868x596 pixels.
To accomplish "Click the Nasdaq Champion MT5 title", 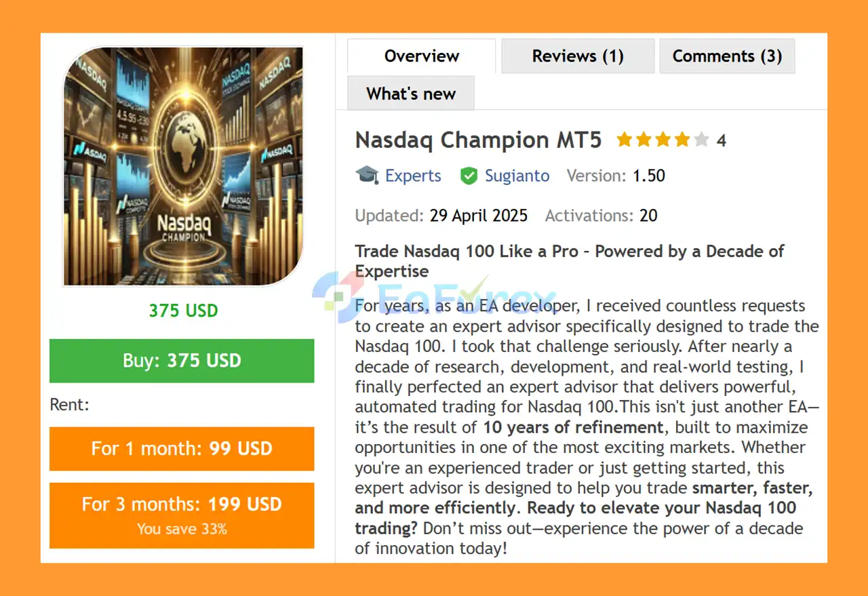I will [478, 140].
